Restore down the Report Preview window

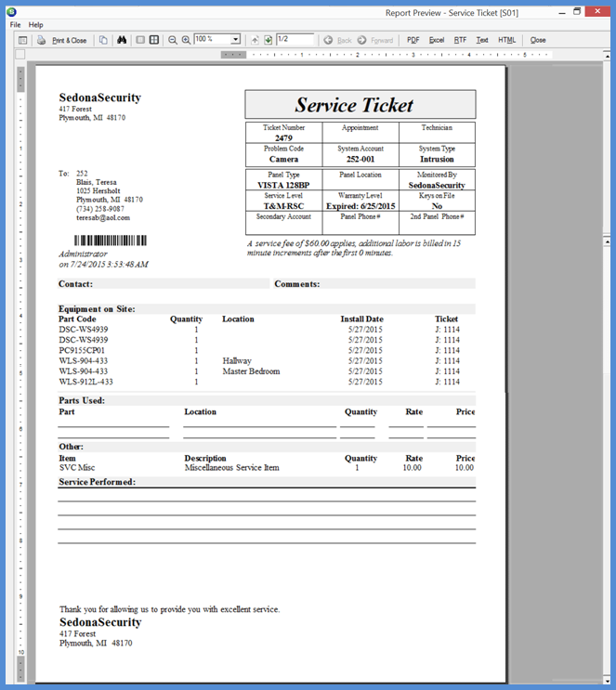point(577,11)
